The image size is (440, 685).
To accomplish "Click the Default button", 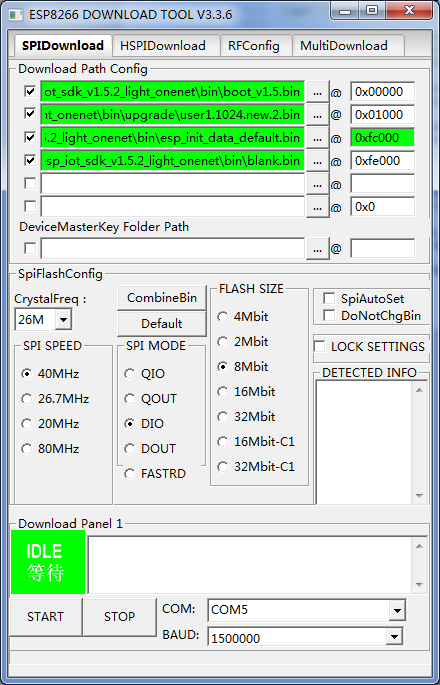I will pyautogui.click(x=162, y=324).
